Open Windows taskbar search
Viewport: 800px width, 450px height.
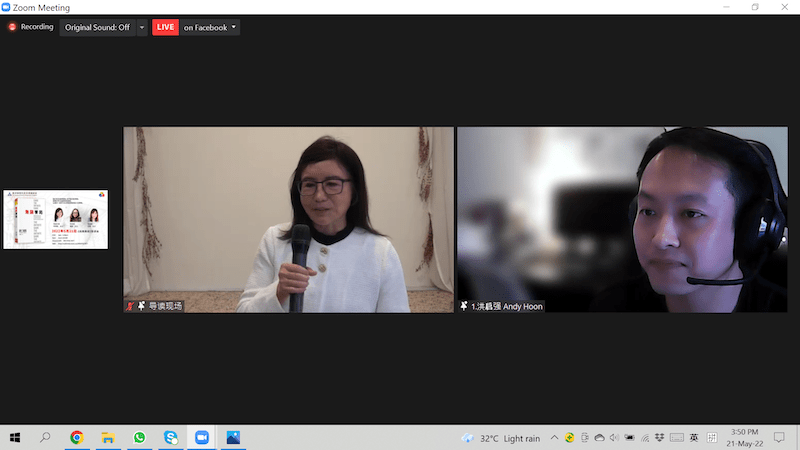pyautogui.click(x=45, y=438)
